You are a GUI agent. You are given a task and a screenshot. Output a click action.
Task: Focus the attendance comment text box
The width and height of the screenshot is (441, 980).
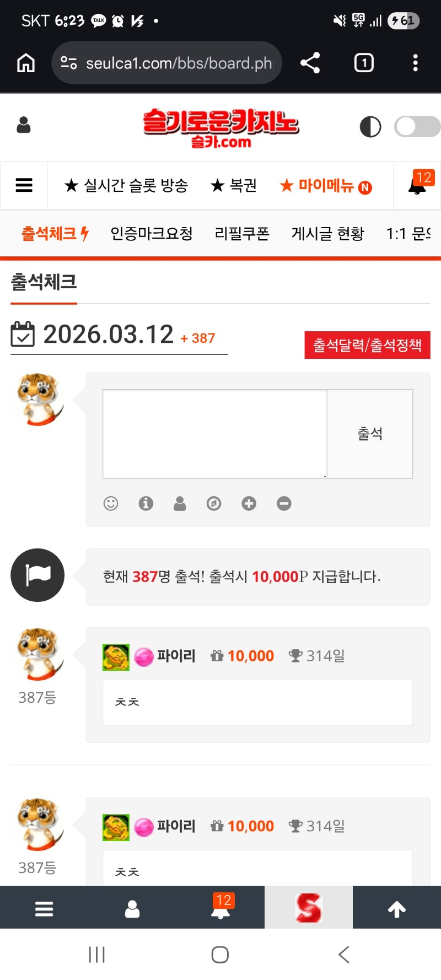[x=215, y=434]
